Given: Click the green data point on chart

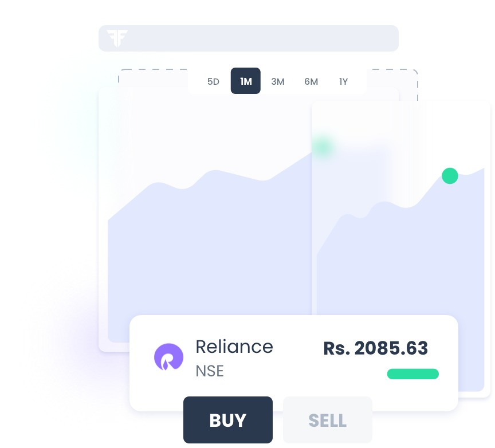Looking at the screenshot, I should (x=450, y=176).
